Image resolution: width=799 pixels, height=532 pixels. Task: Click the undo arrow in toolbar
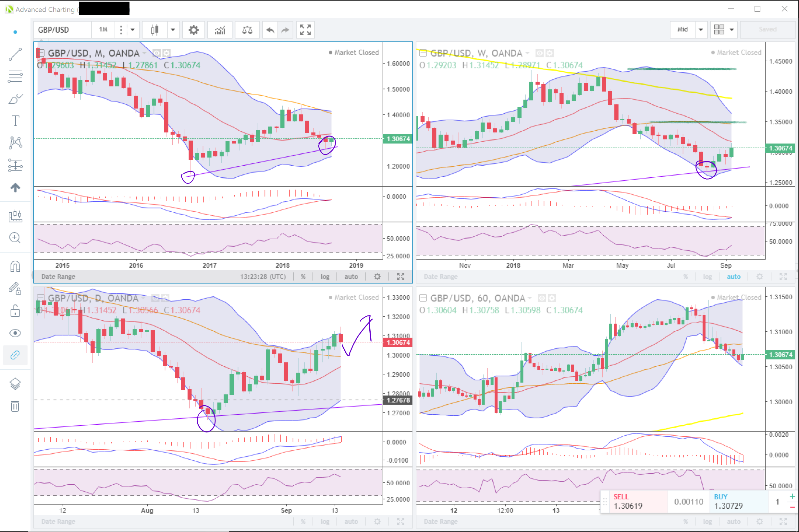coord(270,30)
